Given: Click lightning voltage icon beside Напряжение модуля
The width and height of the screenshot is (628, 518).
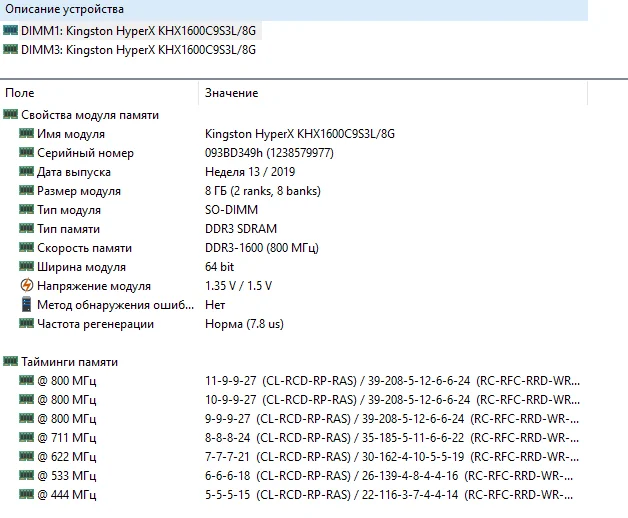Looking at the screenshot, I should pos(26,285).
